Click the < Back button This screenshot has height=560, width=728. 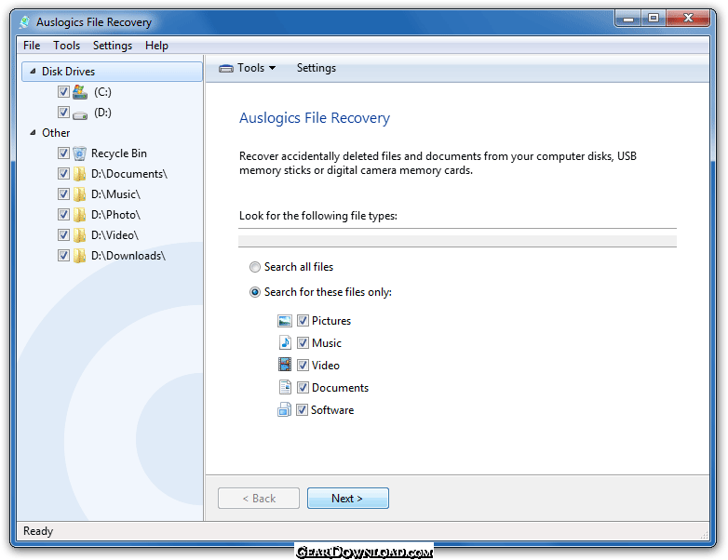(x=259, y=499)
